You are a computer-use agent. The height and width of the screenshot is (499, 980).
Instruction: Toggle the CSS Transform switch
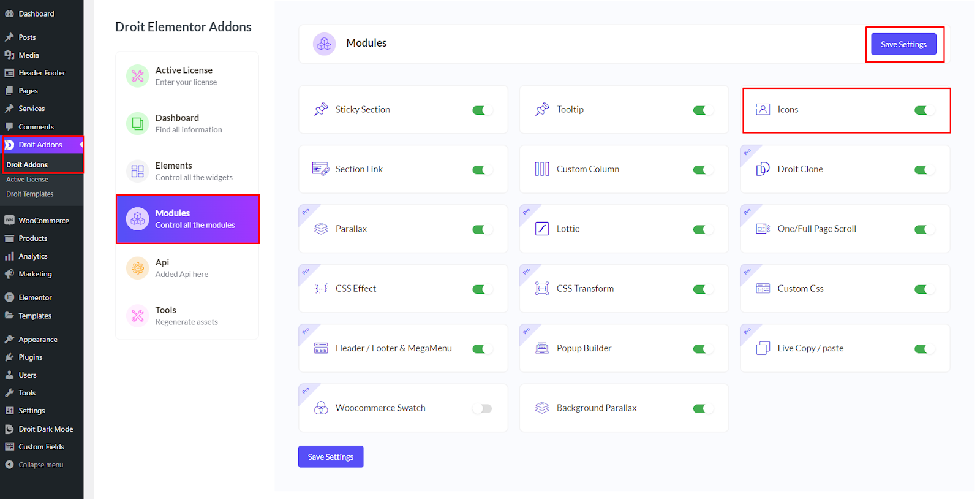pyautogui.click(x=703, y=289)
